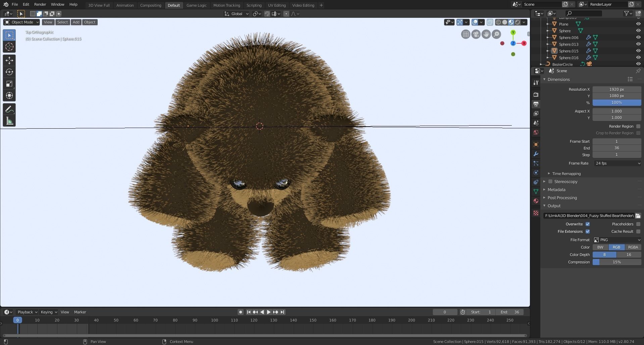Image resolution: width=644 pixels, height=345 pixels.
Task: Open the Modifier properties tab
Action: 536,154
